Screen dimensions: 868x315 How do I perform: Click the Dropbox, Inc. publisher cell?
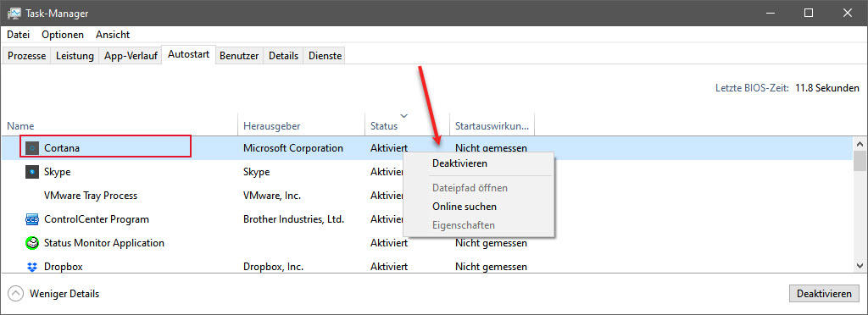click(274, 267)
